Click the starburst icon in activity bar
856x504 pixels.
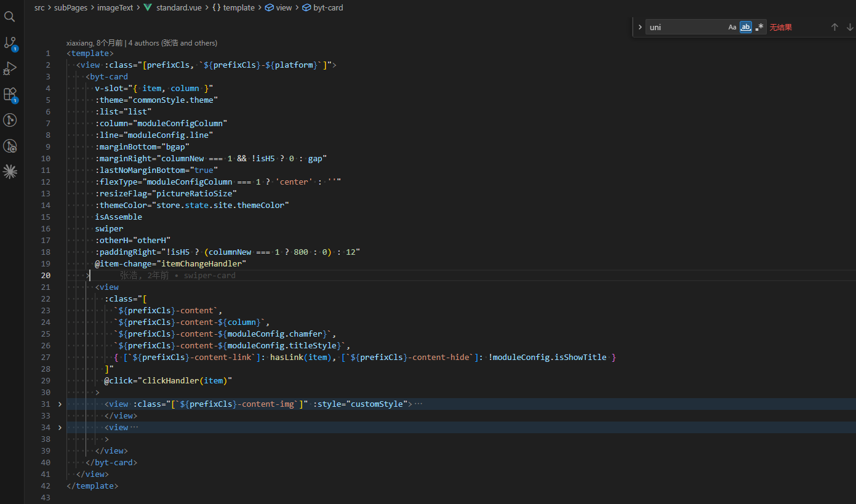pyautogui.click(x=10, y=172)
